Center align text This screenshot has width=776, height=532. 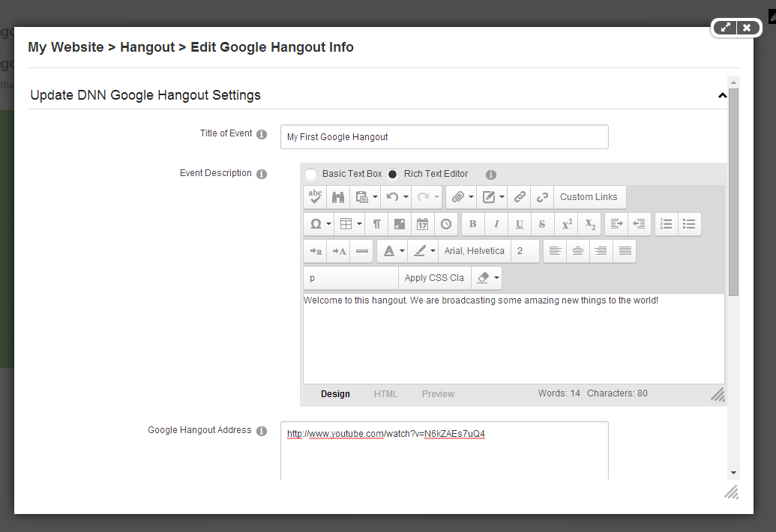[577, 251]
